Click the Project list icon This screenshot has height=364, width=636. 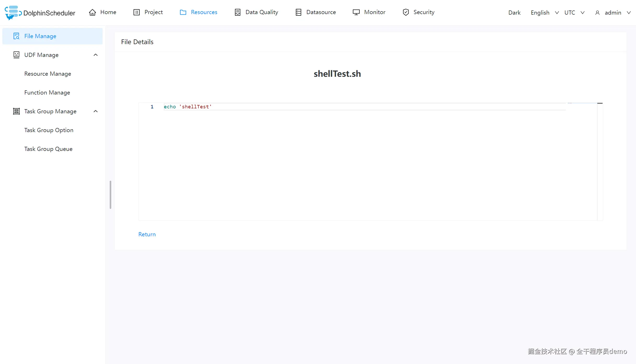coord(136,12)
